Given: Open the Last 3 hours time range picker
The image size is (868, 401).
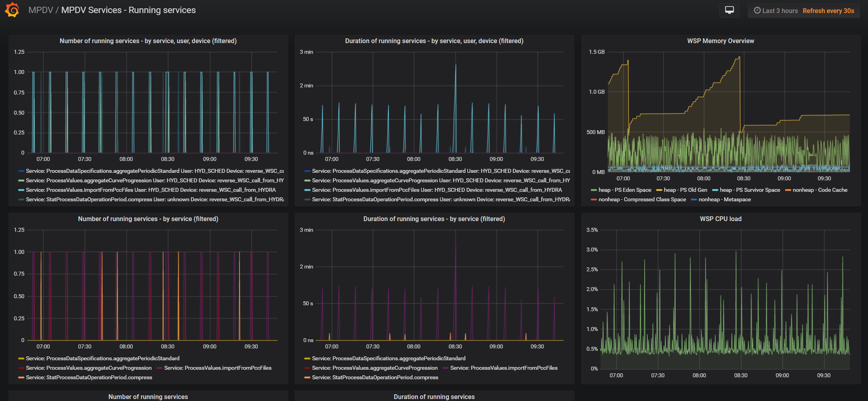Looking at the screenshot, I should (x=776, y=11).
